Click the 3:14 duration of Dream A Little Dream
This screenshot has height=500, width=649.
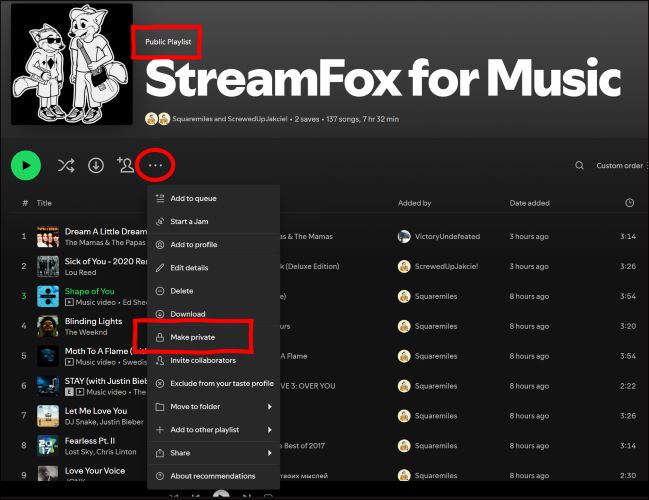coord(627,236)
